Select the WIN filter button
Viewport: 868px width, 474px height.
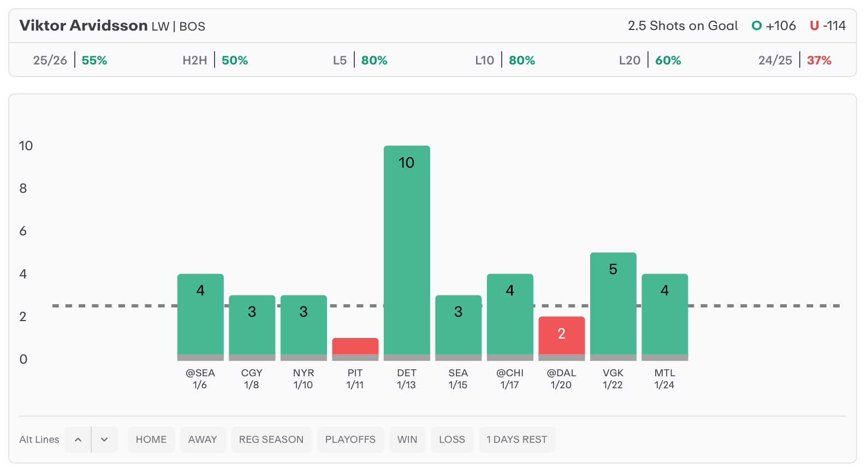click(407, 440)
